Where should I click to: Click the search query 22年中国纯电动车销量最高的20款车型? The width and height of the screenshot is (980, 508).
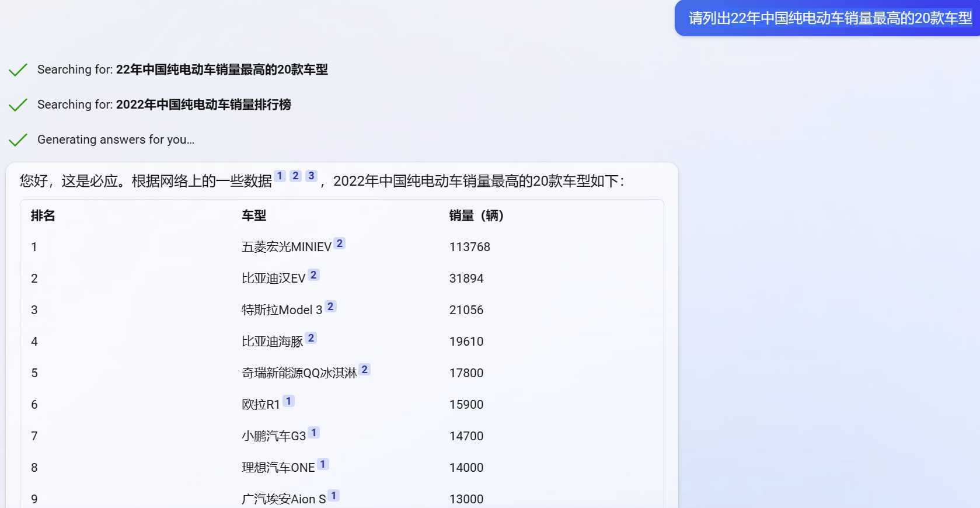point(221,69)
